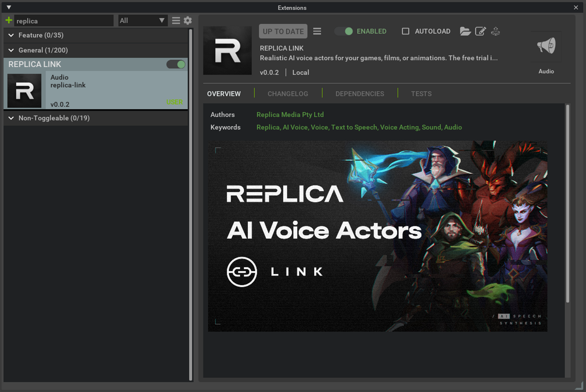Click the green plus add extension icon
Screen dimensions: 586x392
(x=9, y=20)
